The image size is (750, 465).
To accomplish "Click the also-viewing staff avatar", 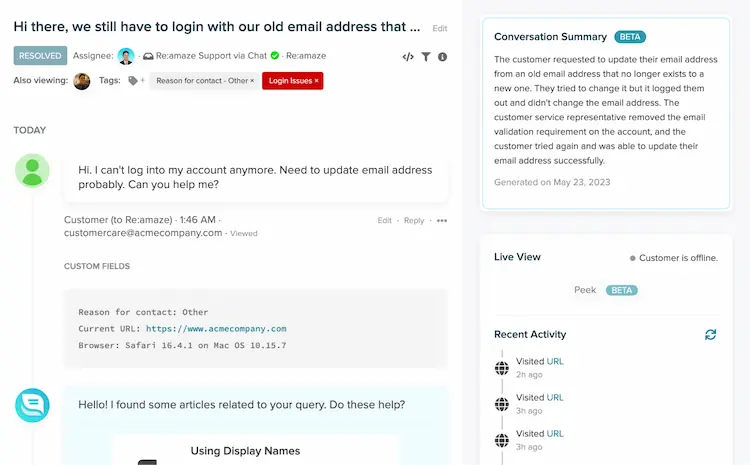I will 82,81.
